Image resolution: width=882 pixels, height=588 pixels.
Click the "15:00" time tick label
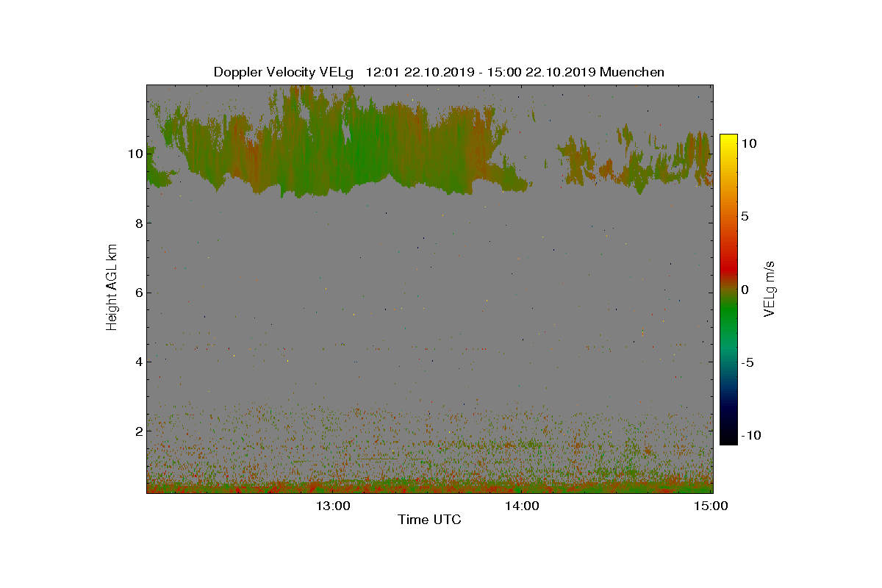tap(711, 506)
